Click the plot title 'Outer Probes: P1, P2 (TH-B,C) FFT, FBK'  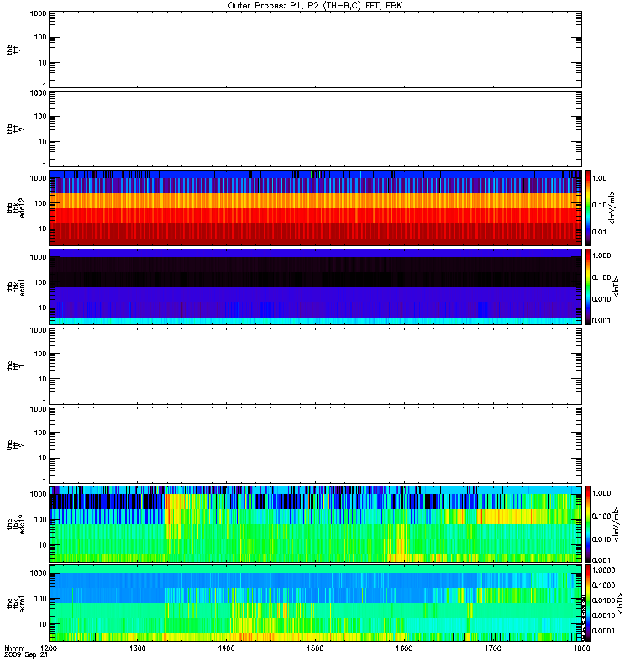[315, 6]
